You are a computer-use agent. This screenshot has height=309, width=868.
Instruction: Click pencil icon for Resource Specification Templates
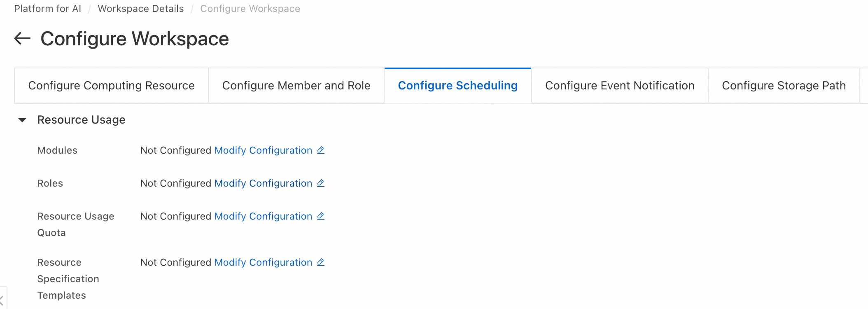(x=321, y=262)
